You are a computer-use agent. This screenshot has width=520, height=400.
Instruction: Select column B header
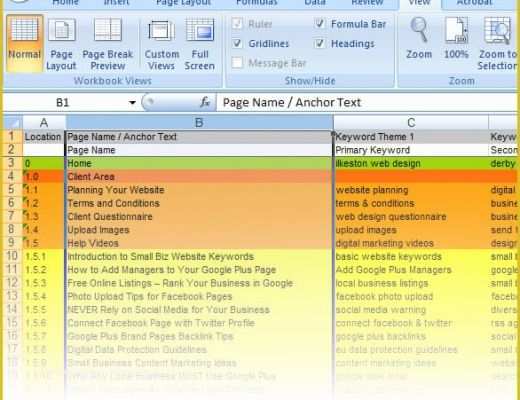[199, 123]
